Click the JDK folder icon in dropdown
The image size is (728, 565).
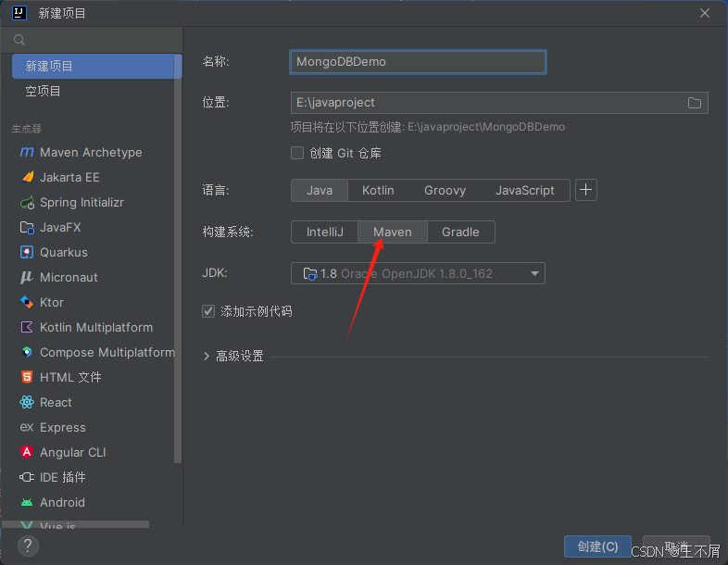coord(309,274)
